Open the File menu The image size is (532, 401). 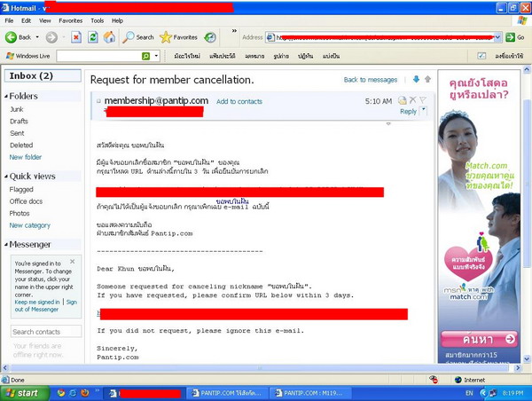(9, 20)
